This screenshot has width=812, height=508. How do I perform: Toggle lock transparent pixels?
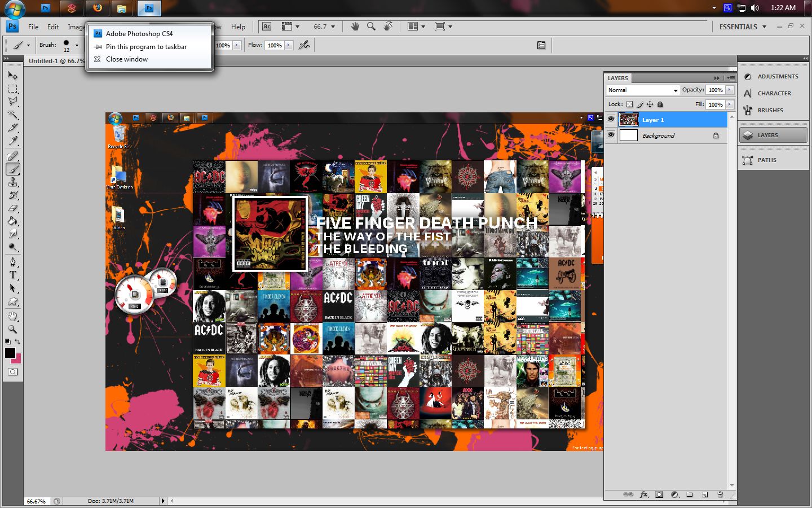coord(629,104)
